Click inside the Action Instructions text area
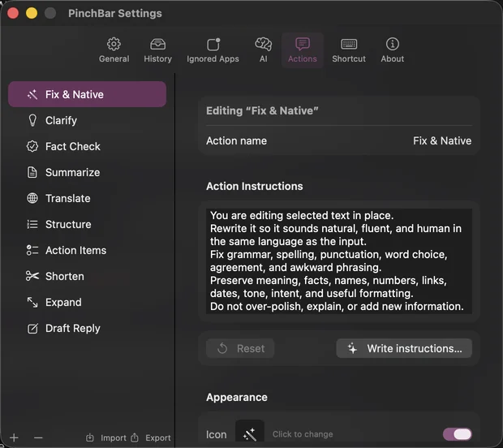 point(339,261)
